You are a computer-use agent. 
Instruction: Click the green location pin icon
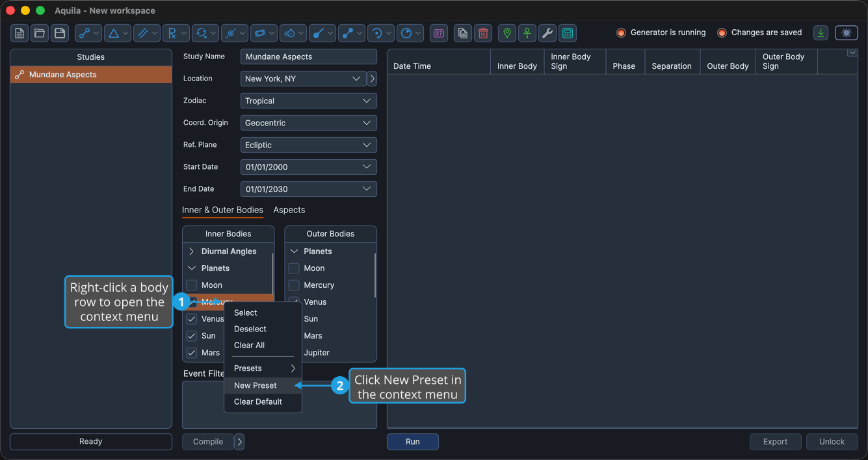pyautogui.click(x=507, y=33)
